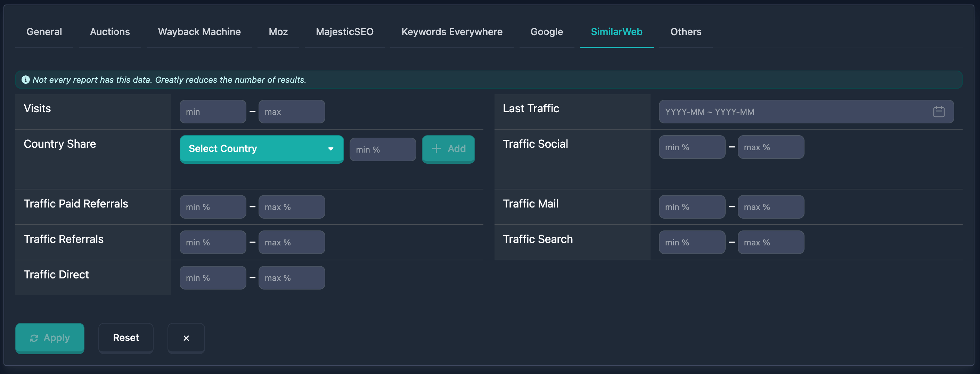Click the dropdown arrow on Select Country
980x374 pixels.
click(330, 149)
